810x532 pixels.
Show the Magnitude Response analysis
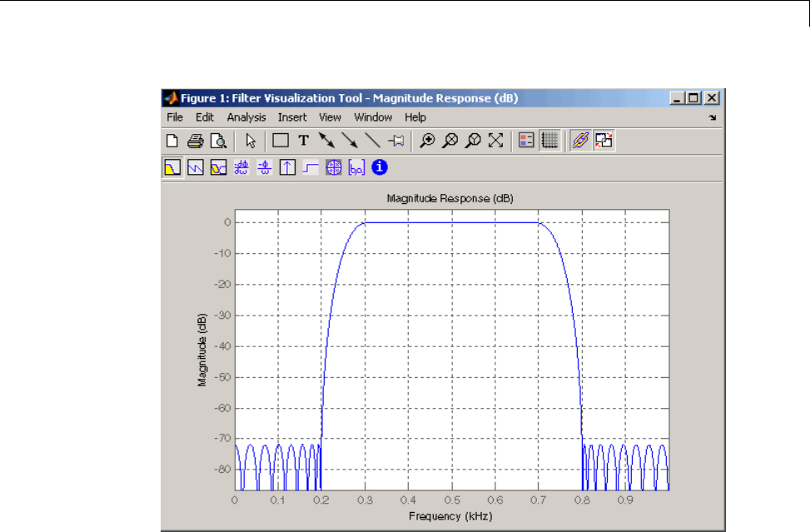point(172,167)
